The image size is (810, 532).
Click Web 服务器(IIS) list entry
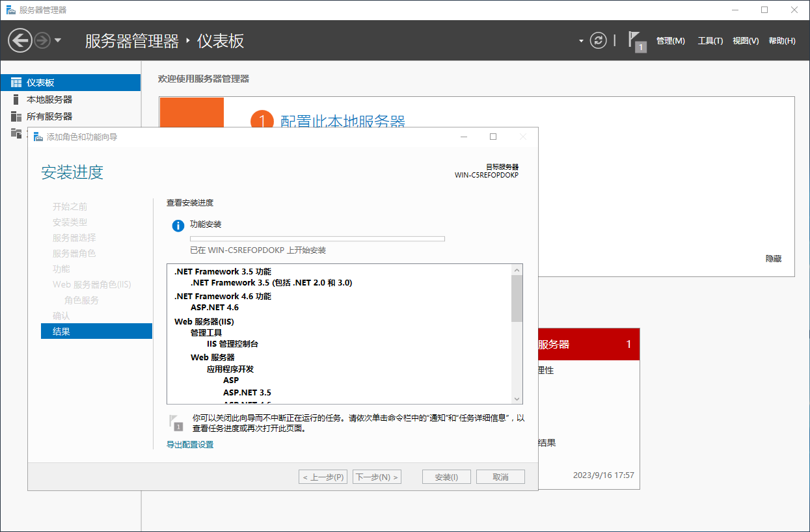(x=204, y=322)
